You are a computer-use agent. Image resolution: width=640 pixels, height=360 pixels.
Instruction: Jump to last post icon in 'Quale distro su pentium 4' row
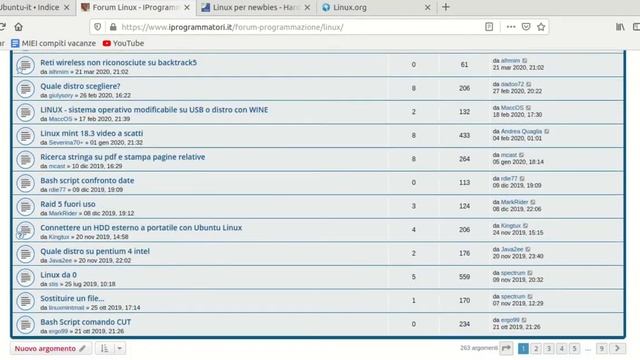tap(528, 249)
